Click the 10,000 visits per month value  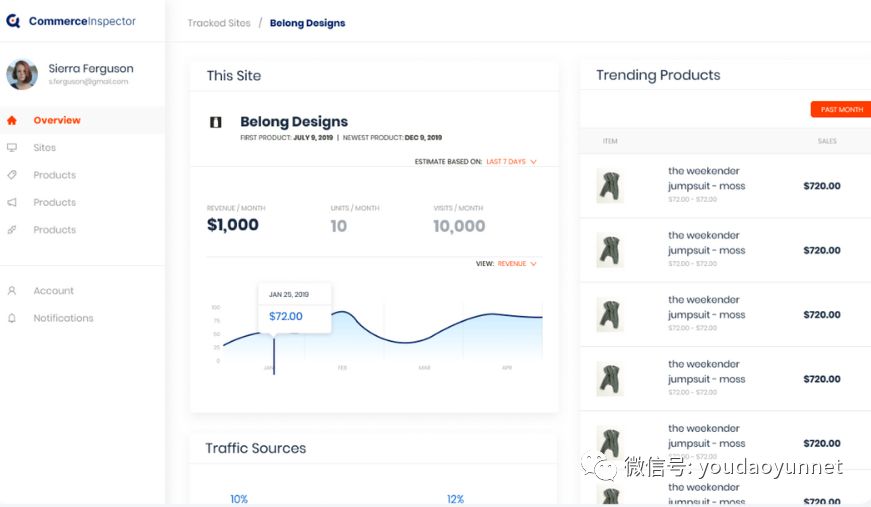(459, 226)
